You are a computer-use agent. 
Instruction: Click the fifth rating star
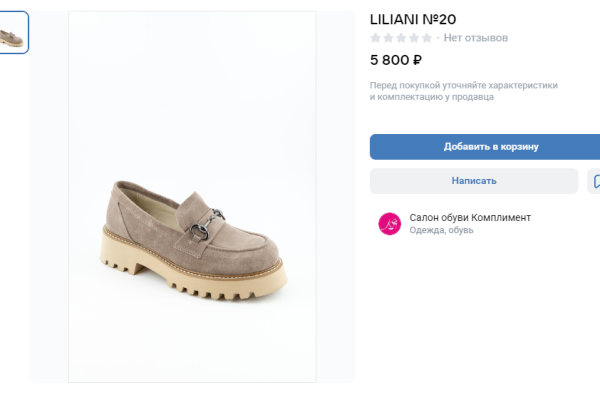tap(427, 38)
